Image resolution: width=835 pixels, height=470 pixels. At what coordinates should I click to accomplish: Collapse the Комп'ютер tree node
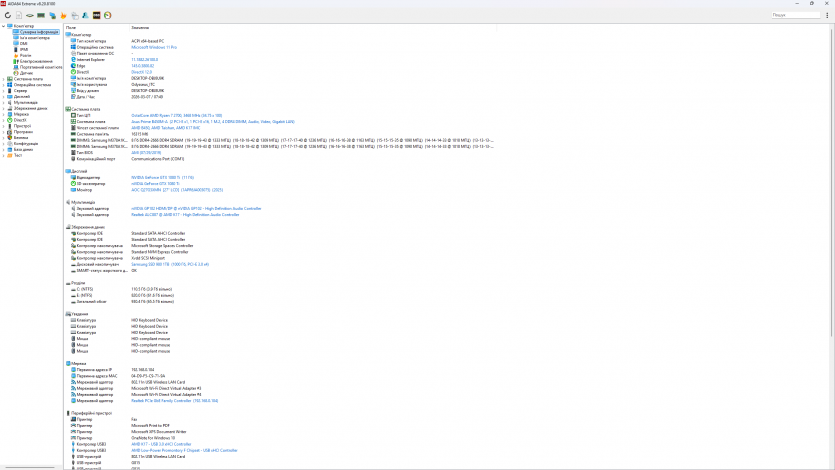click(x=3, y=26)
